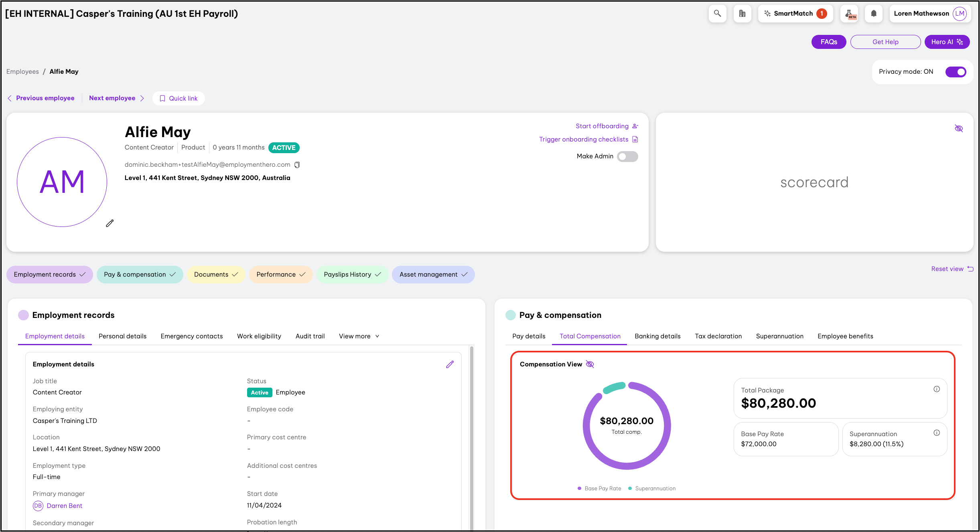Open the notifications bell

pyautogui.click(x=874, y=14)
